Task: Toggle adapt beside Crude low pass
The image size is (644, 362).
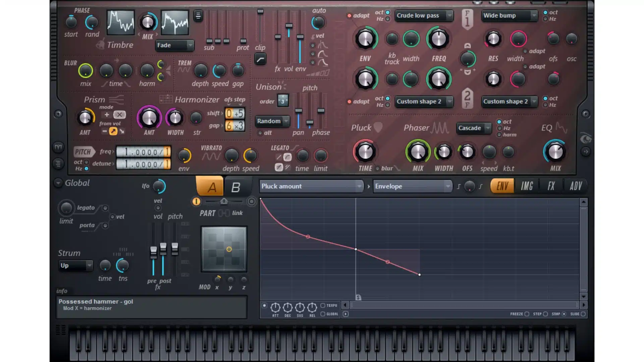Action: [x=350, y=15]
